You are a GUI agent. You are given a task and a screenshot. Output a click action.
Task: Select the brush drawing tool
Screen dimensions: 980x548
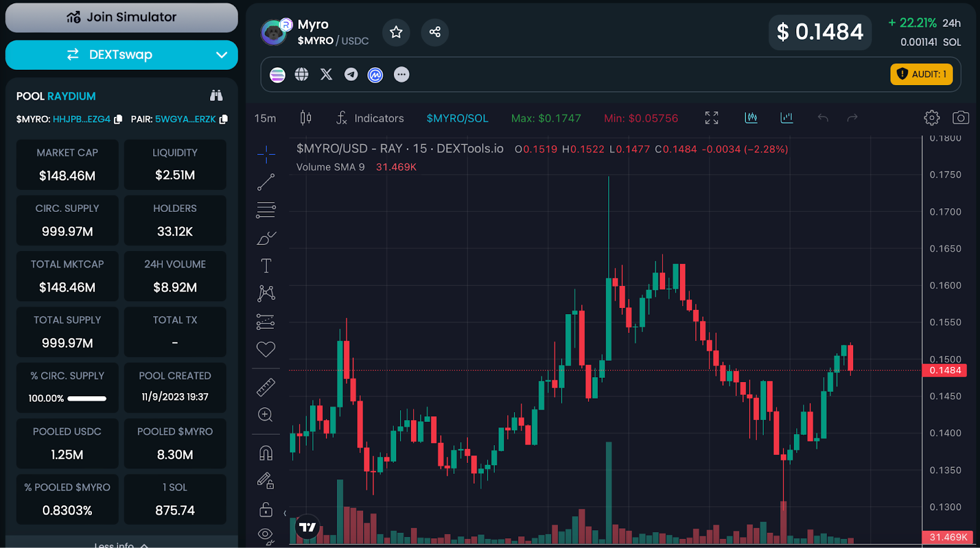click(266, 238)
